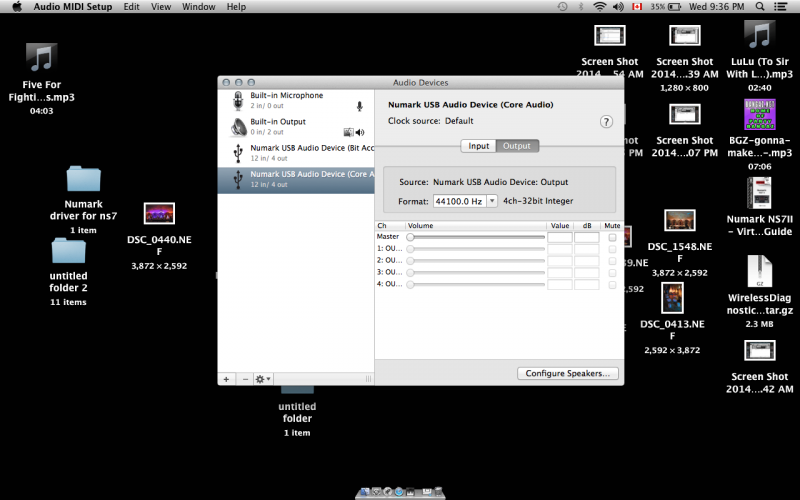The width and height of the screenshot is (800, 500).
Task: Select Numark driver for ns7 folder
Action: point(84,179)
